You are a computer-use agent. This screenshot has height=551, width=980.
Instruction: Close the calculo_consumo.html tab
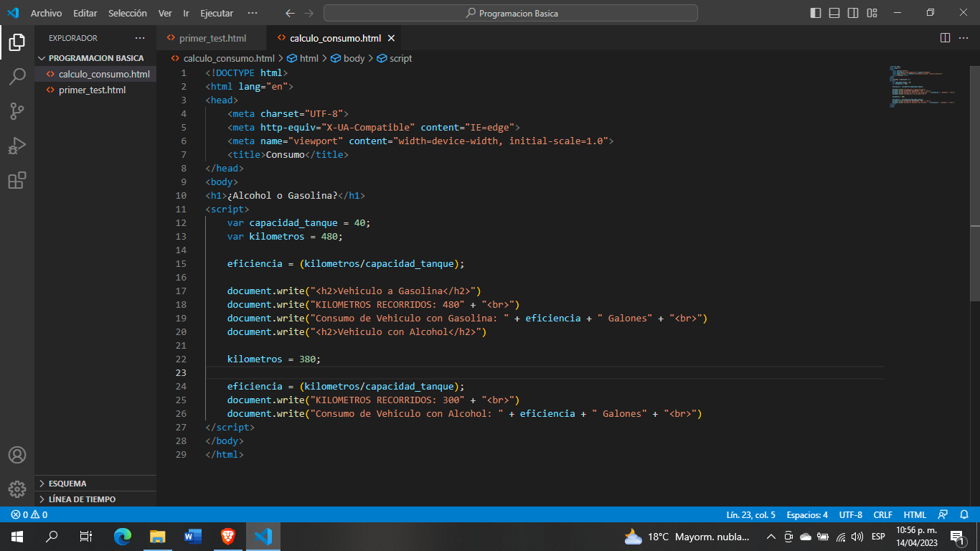pos(391,38)
